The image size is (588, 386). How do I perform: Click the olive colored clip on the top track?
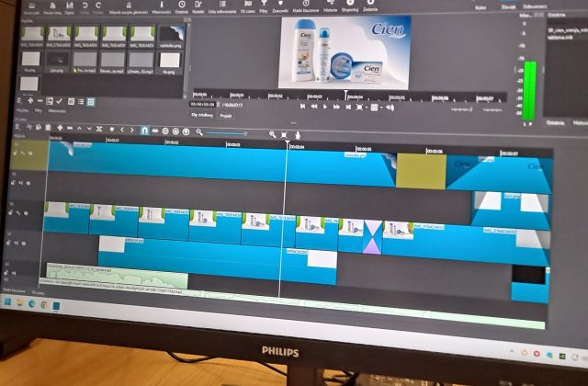point(421,171)
